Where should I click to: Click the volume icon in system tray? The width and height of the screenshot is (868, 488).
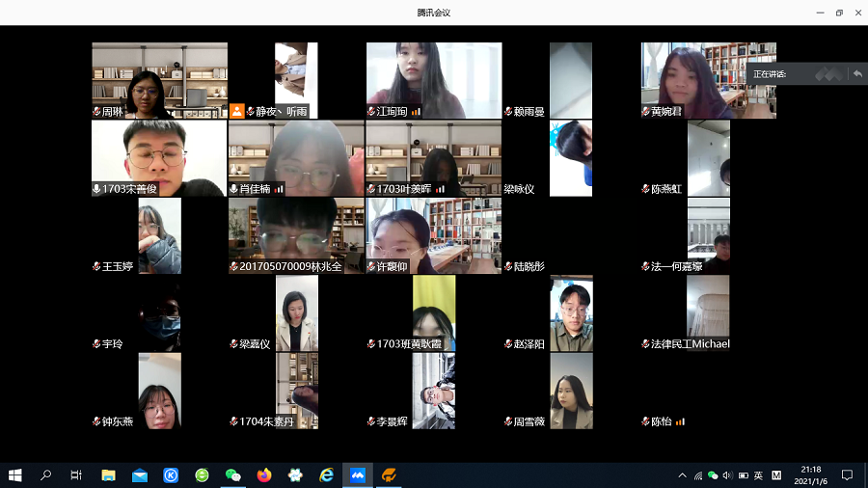click(x=727, y=475)
